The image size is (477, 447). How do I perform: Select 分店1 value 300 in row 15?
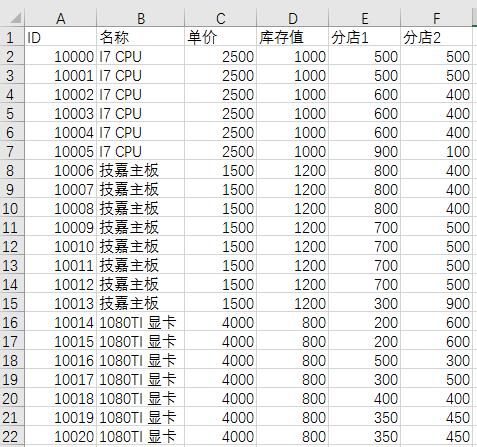tap(364, 303)
